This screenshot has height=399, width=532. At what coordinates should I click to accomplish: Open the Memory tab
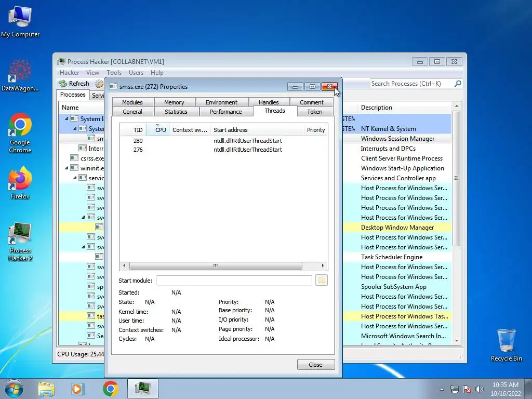tap(174, 102)
